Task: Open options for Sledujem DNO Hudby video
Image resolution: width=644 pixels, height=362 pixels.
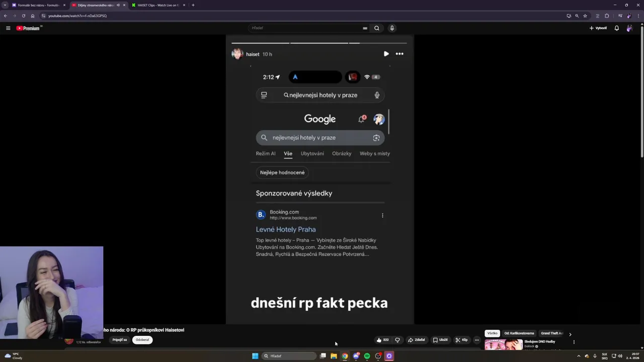Action: point(574,342)
